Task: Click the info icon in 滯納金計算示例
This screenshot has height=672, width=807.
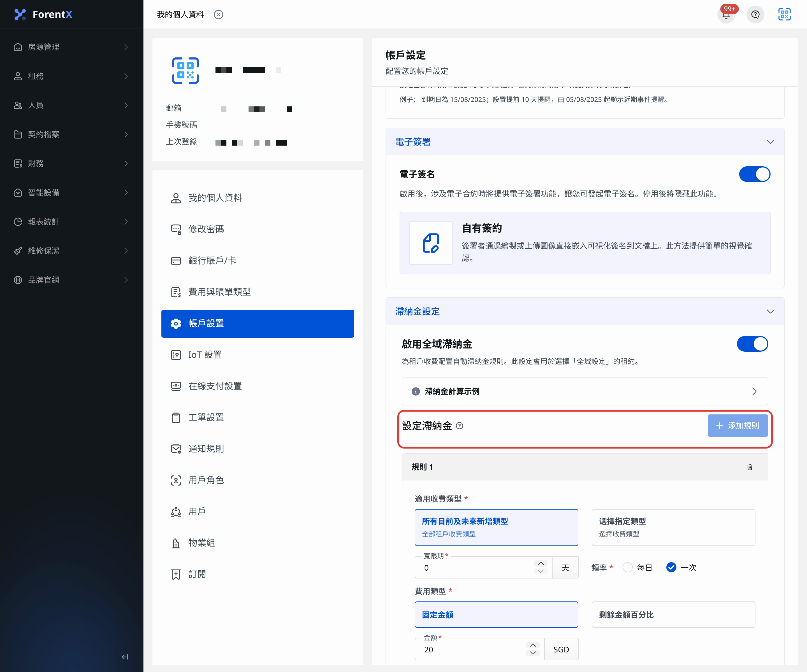Action: pos(416,391)
